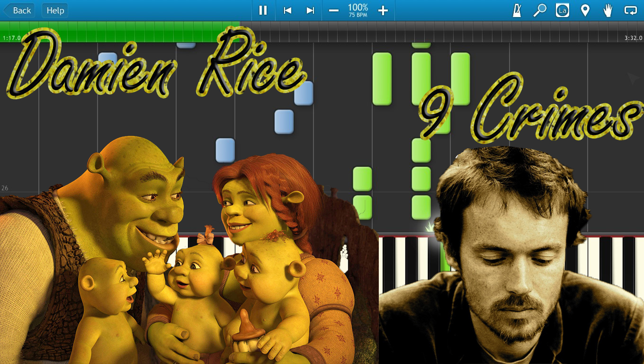
Task: Toggle the La note labels icon
Action: pos(562,10)
